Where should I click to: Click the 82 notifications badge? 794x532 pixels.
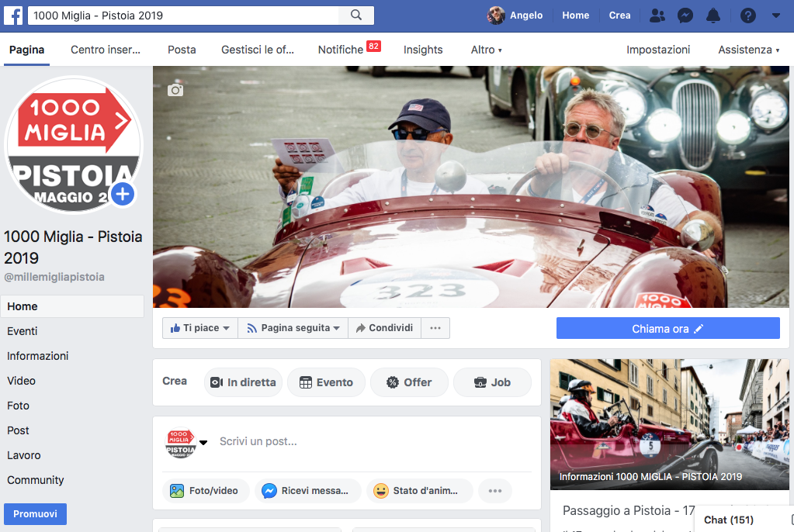[373, 46]
